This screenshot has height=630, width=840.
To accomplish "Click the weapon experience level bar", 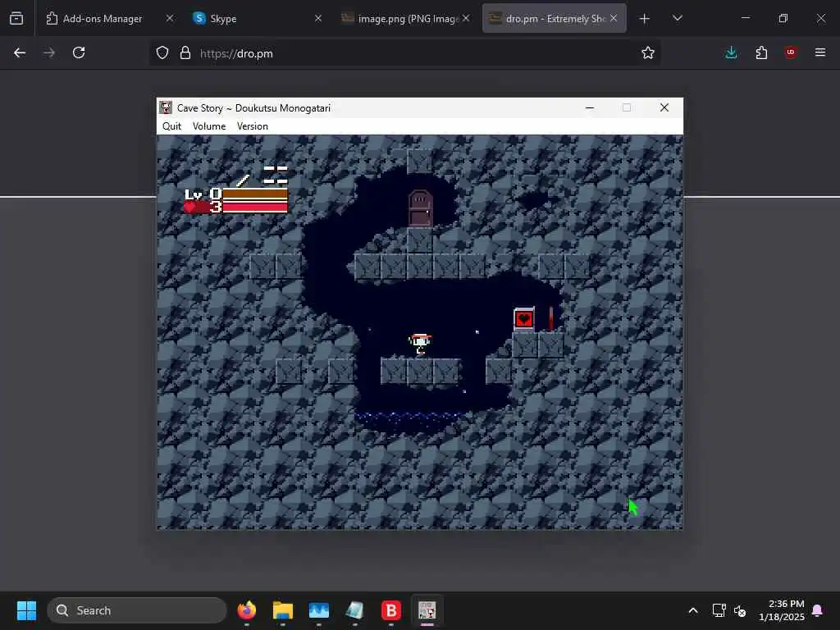I will (255, 194).
